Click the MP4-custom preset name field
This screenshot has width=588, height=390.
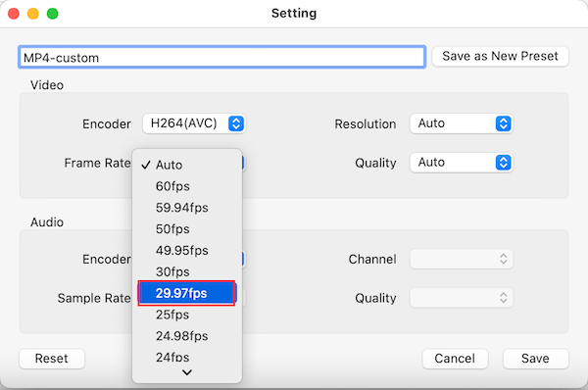pos(222,58)
